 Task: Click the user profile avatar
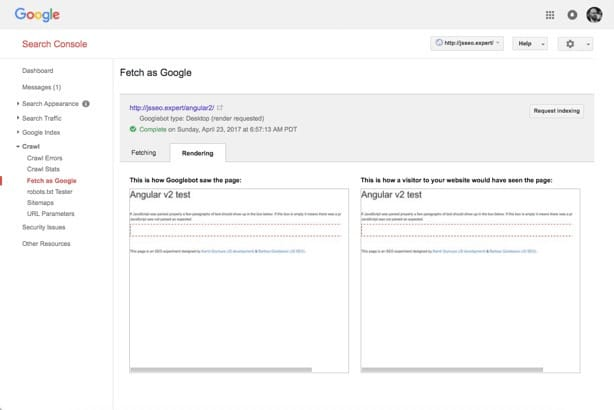click(594, 15)
